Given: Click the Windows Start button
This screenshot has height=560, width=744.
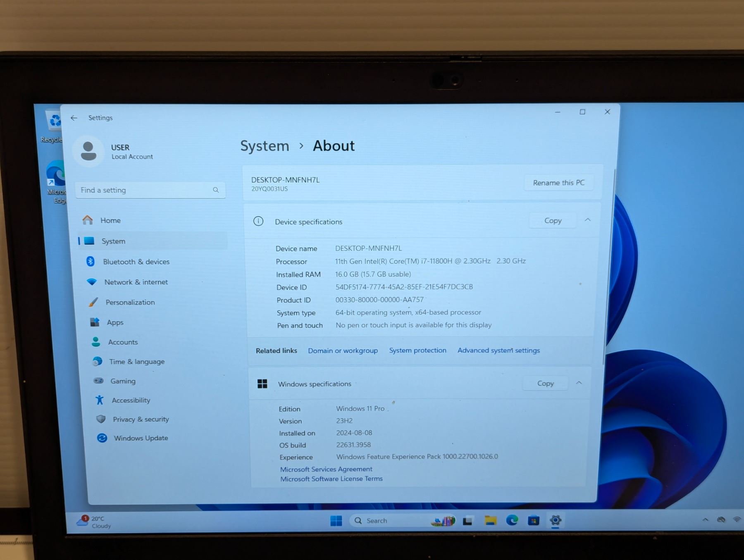Looking at the screenshot, I should click(x=336, y=521).
